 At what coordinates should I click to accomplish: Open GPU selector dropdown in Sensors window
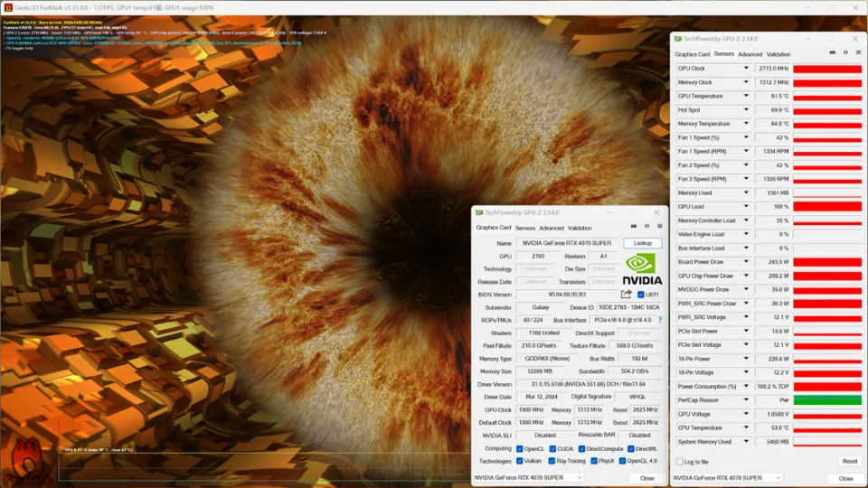pos(728,477)
